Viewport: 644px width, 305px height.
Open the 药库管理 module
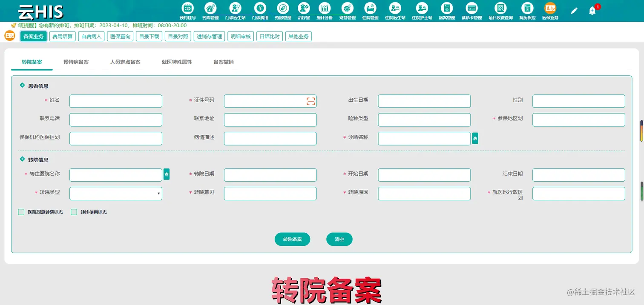(x=210, y=11)
